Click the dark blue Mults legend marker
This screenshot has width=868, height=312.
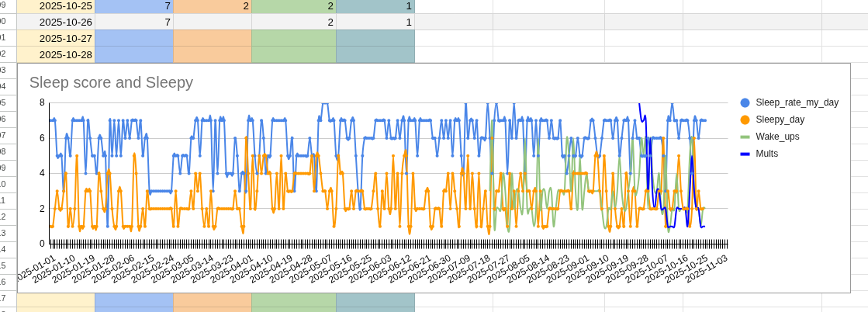pos(745,154)
